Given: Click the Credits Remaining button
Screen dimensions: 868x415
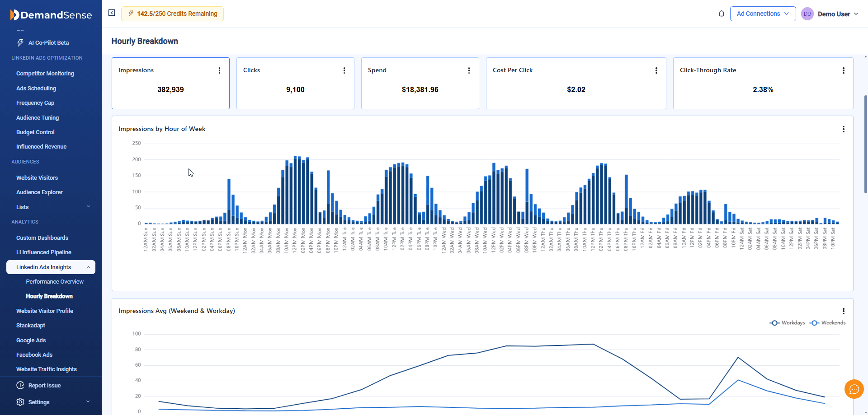Looking at the screenshot, I should 172,14.
